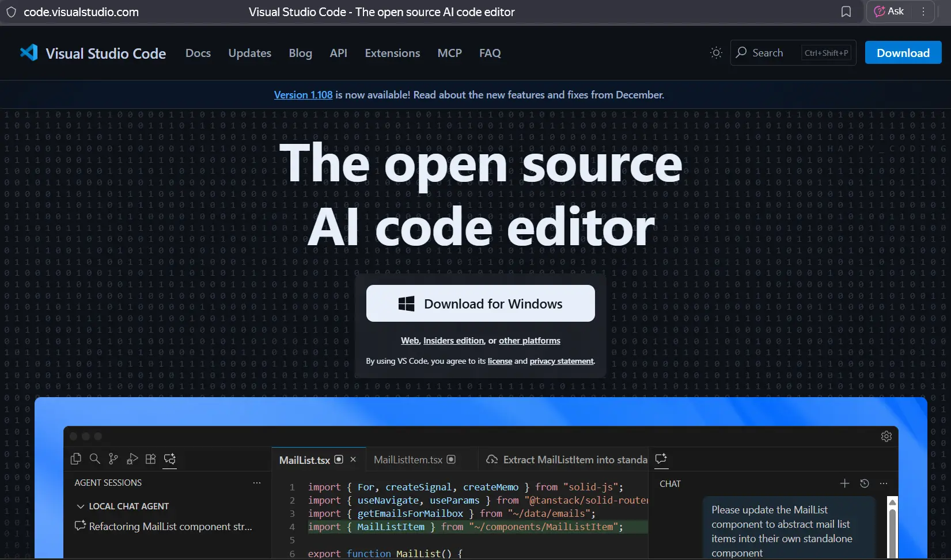
Task: Open the Extensions nav link
Action: (x=392, y=53)
